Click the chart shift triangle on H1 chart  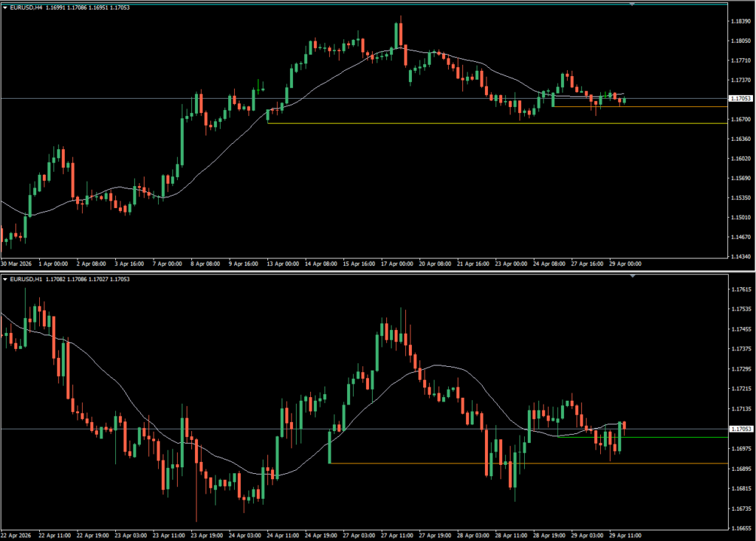click(x=632, y=276)
